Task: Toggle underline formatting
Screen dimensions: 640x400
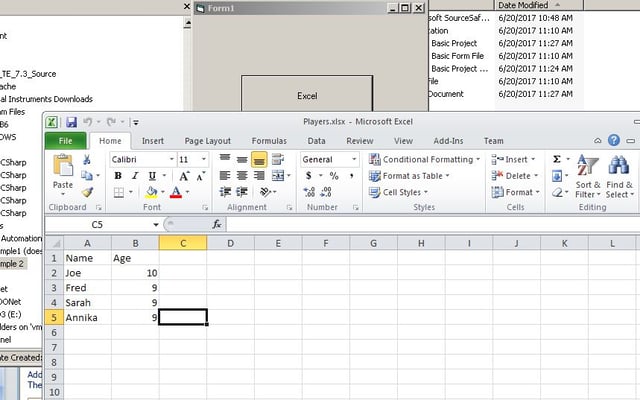Action: click(x=152, y=176)
